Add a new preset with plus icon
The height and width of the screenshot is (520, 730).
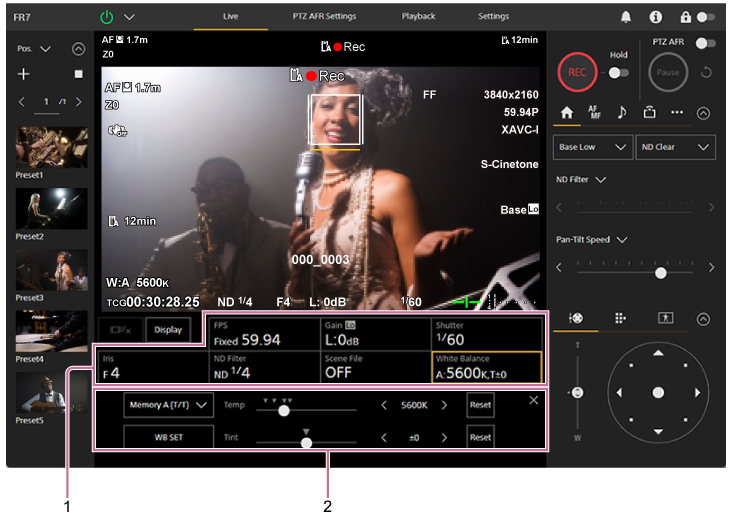point(24,74)
